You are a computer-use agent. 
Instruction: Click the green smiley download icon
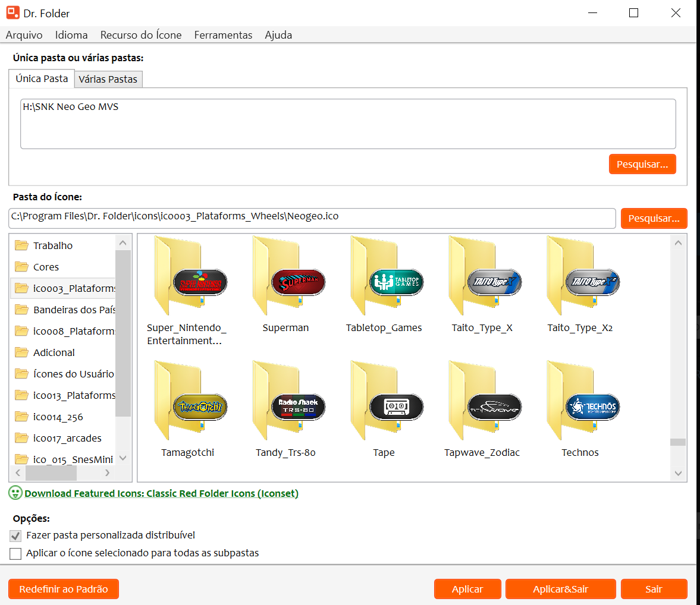click(15, 493)
